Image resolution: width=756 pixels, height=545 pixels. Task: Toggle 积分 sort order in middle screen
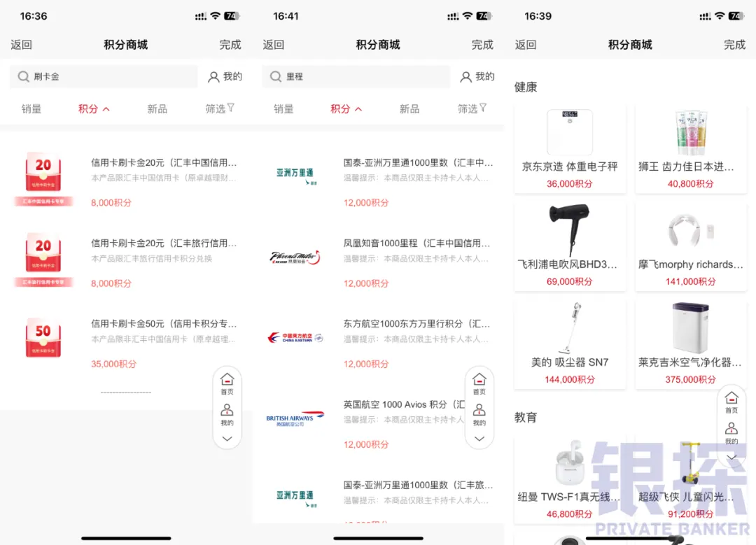346,109
